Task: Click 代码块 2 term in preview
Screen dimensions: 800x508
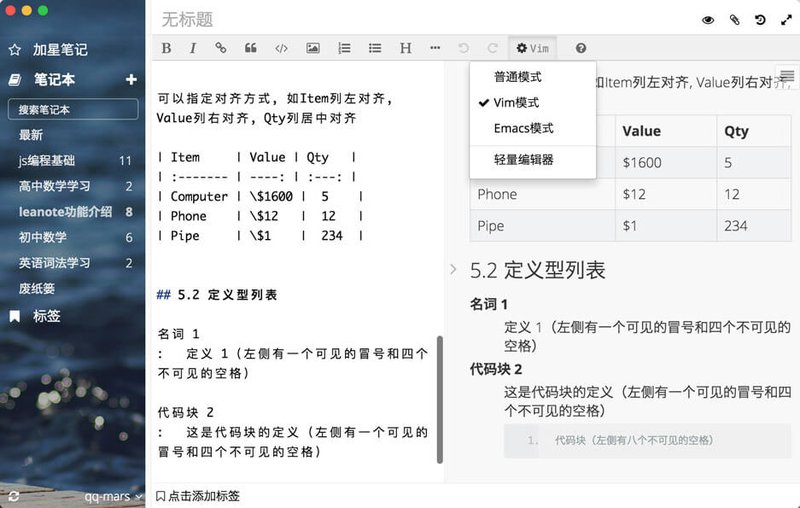Action: (x=496, y=369)
